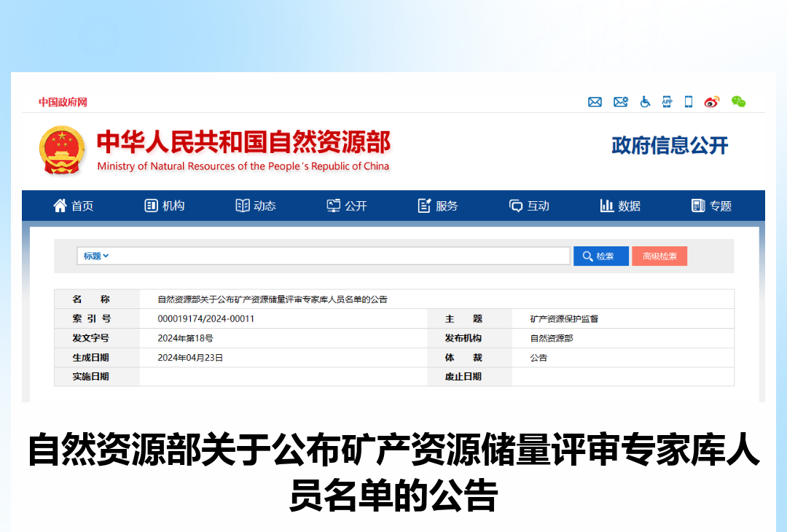Click the 高级检索 advanced search button
This screenshot has height=532, width=787.
coord(659,257)
